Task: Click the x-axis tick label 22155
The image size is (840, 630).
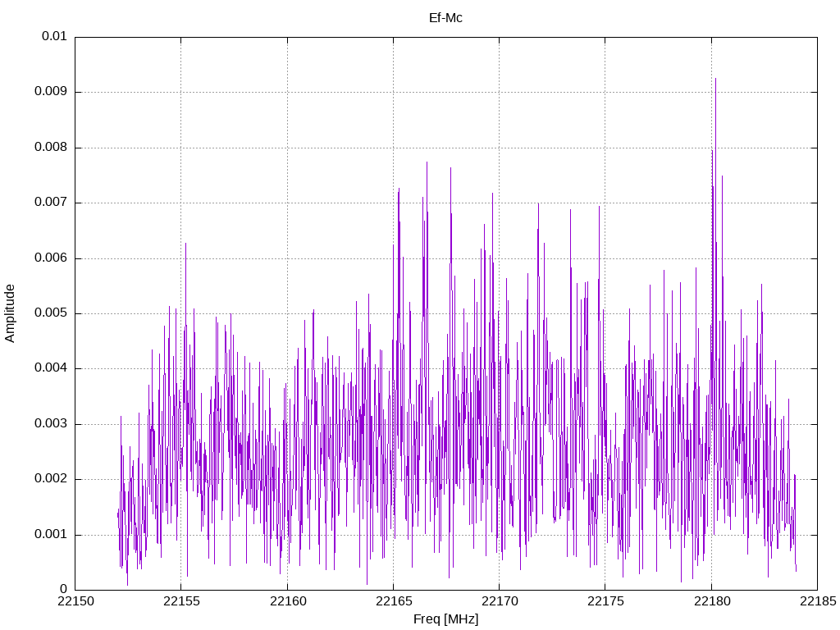Action: point(181,601)
